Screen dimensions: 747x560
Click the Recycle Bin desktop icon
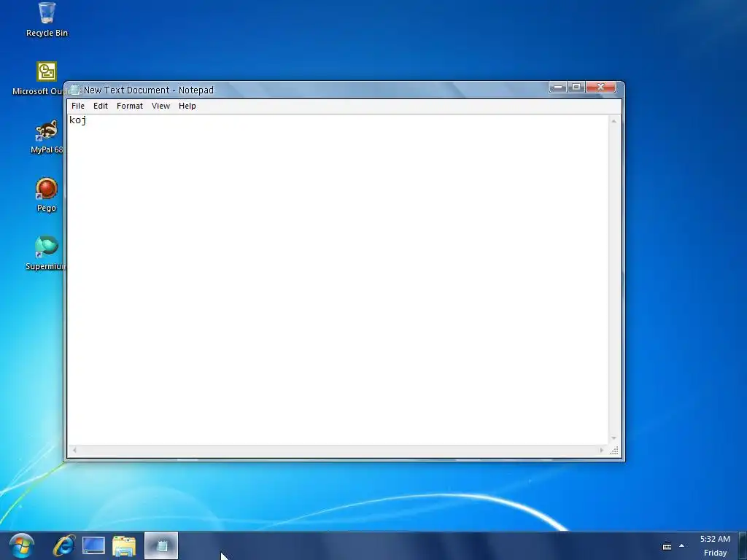tap(47, 20)
